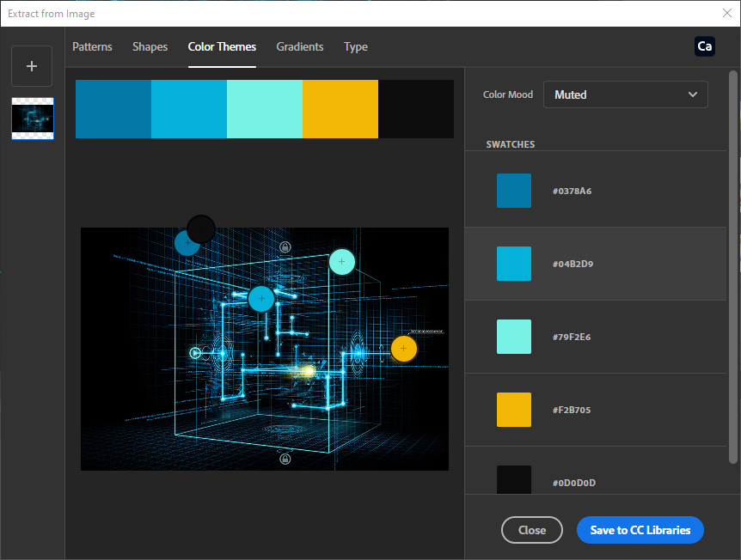
Task: Switch to the Gradients tab
Action: [x=300, y=46]
